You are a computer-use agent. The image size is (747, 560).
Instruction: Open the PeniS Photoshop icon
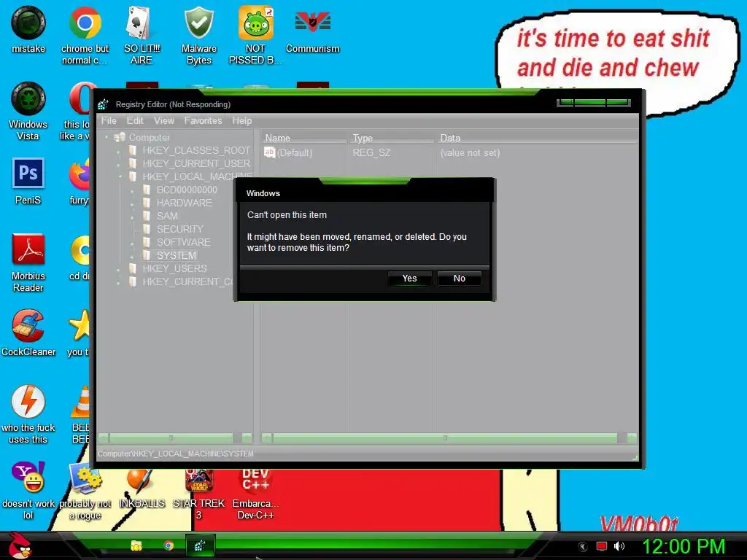point(28,181)
